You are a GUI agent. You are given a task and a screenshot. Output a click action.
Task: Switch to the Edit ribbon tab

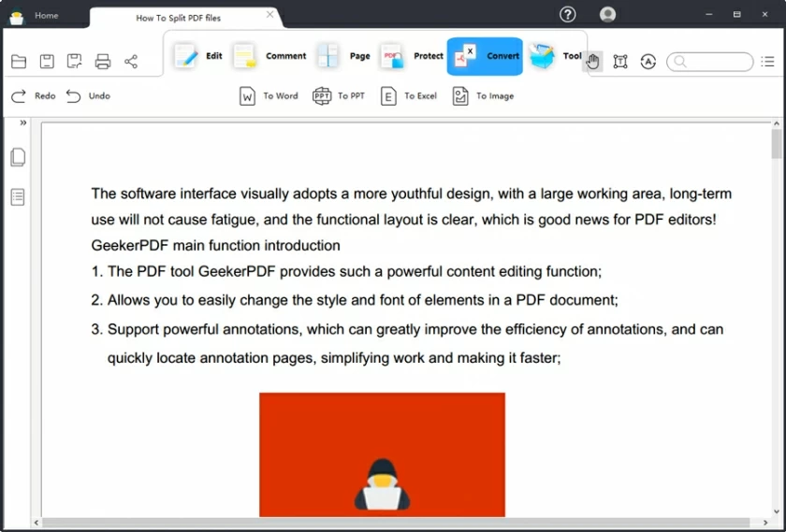(199, 56)
